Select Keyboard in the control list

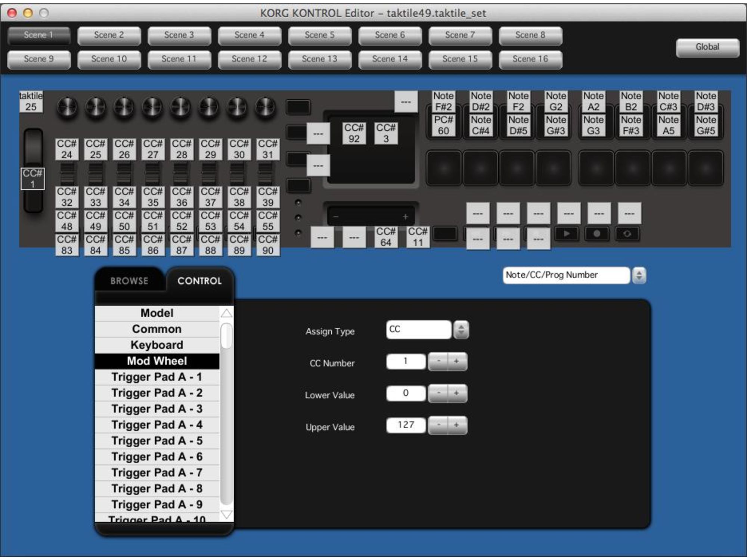tap(157, 345)
